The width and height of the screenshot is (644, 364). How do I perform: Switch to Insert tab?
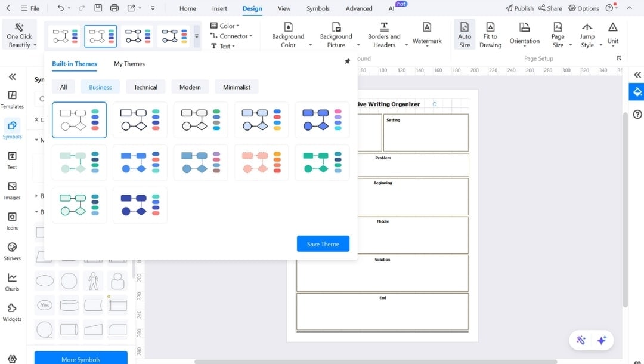219,8
